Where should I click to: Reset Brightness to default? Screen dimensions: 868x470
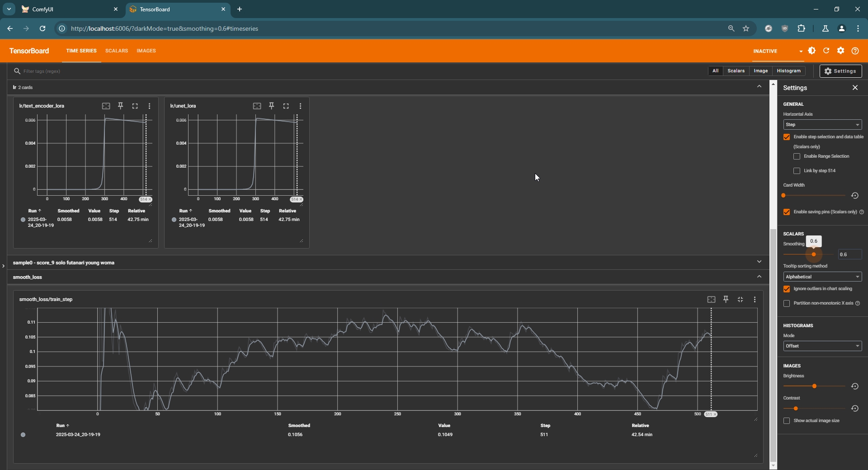[854, 386]
